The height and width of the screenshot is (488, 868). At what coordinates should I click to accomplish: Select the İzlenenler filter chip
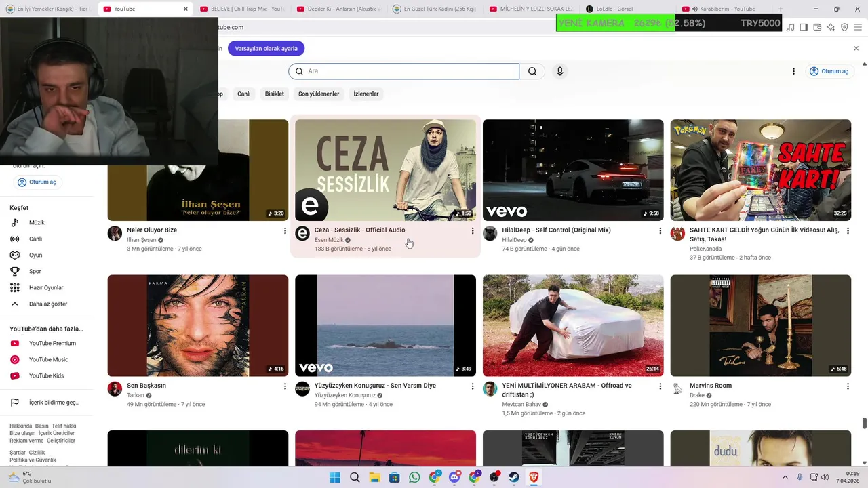(366, 94)
